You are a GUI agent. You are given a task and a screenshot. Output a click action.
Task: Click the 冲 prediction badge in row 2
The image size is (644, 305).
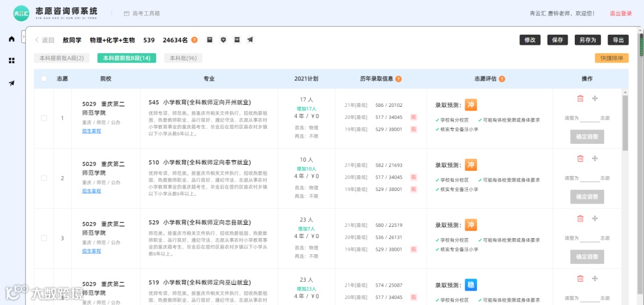tap(470, 165)
